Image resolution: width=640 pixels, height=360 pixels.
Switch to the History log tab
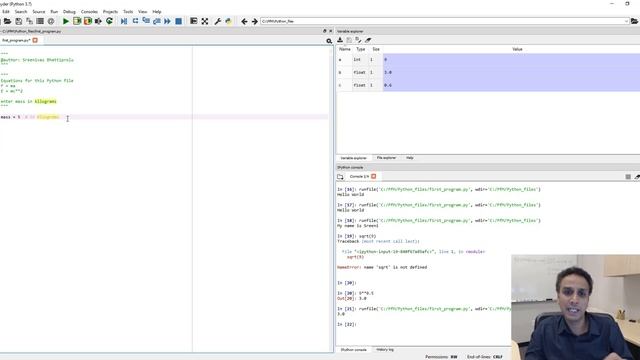click(x=385, y=350)
